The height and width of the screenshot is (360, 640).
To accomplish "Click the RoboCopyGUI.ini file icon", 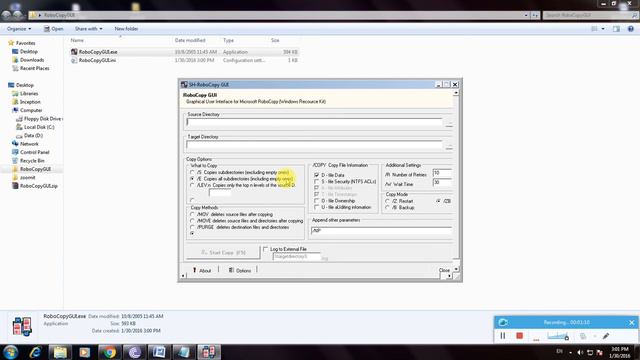I will (74, 60).
